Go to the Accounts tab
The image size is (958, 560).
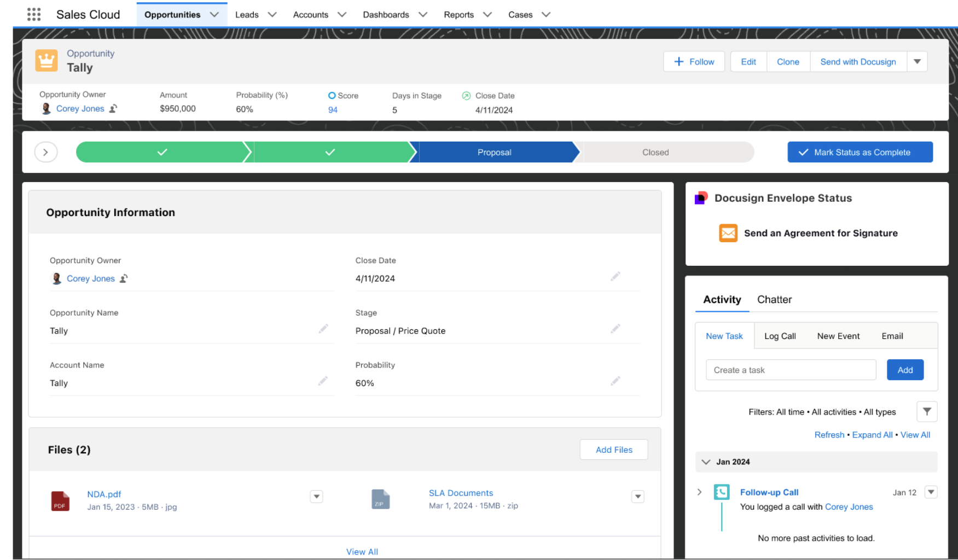click(311, 15)
